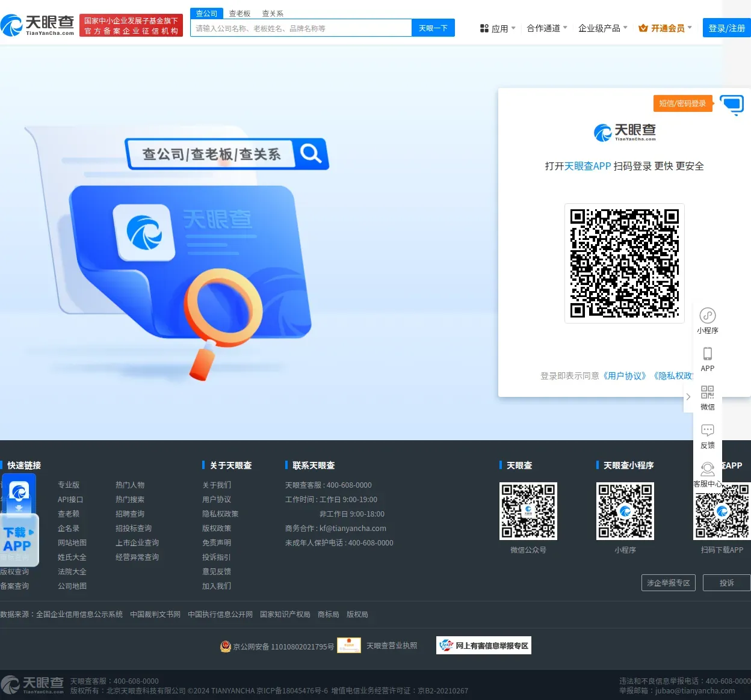Open footer link 热门搜索
Image resolution: width=751 pixels, height=700 pixels.
130,499
